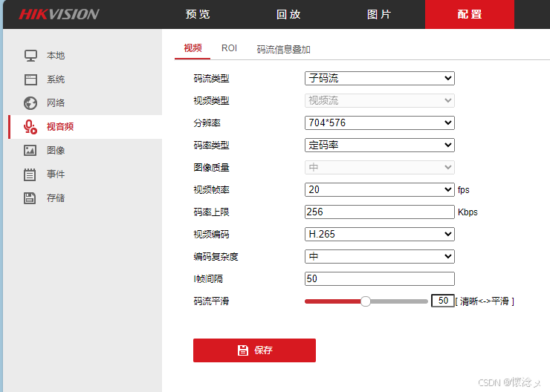Click the globe icon beside 网络
Viewport: 550px width, 392px height.
click(x=30, y=103)
